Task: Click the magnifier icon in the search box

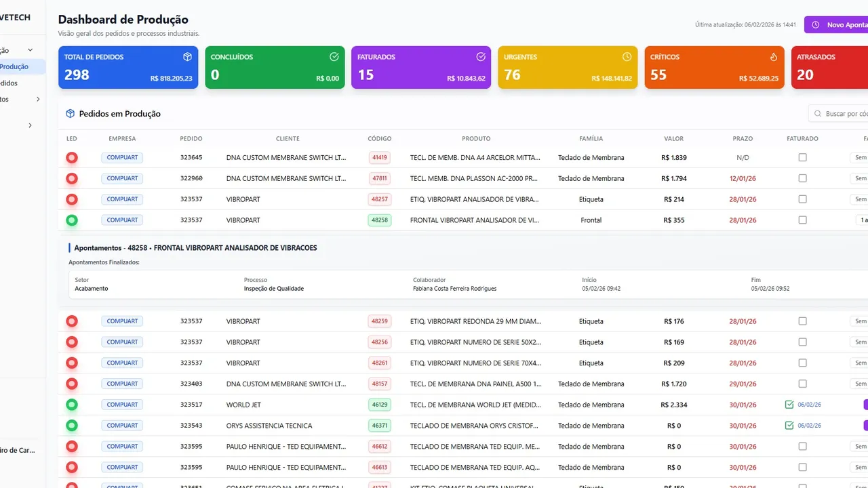Action: point(818,114)
